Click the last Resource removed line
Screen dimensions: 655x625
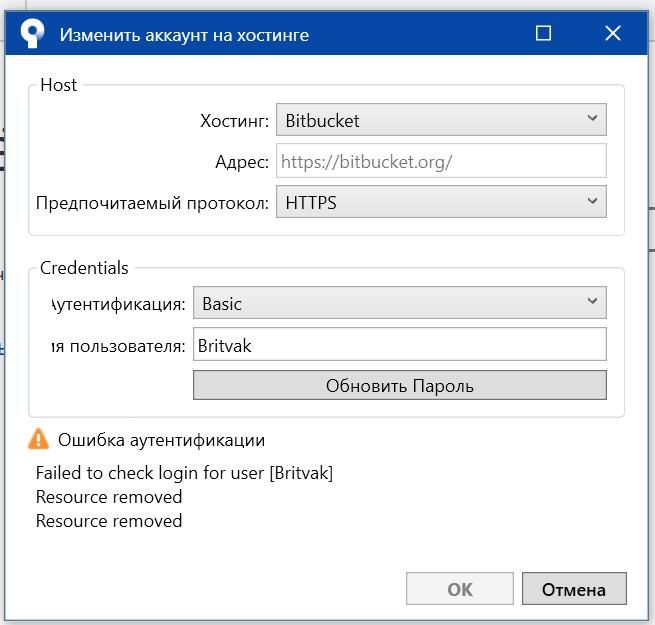click(109, 521)
